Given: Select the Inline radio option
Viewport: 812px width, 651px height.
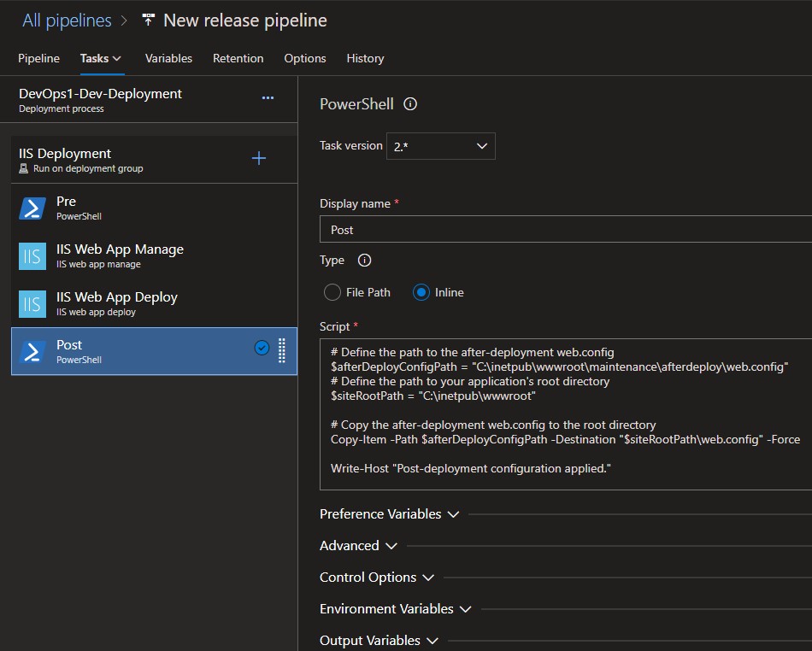Looking at the screenshot, I should tap(421, 292).
